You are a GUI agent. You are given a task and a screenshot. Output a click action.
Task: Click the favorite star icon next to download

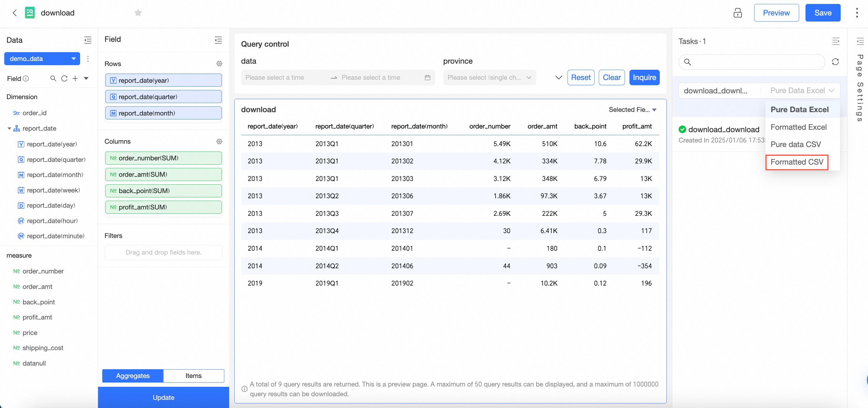138,13
